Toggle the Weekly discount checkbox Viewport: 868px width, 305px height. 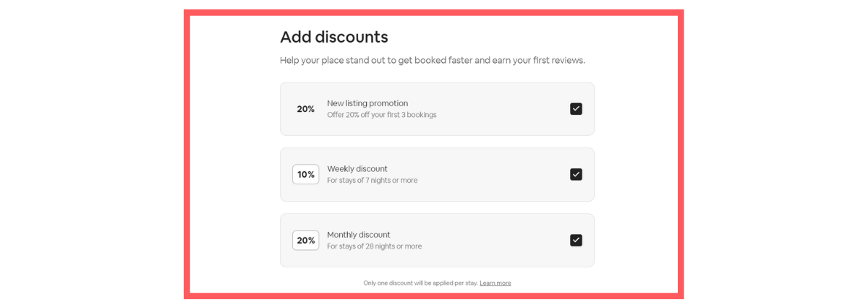[x=576, y=174]
